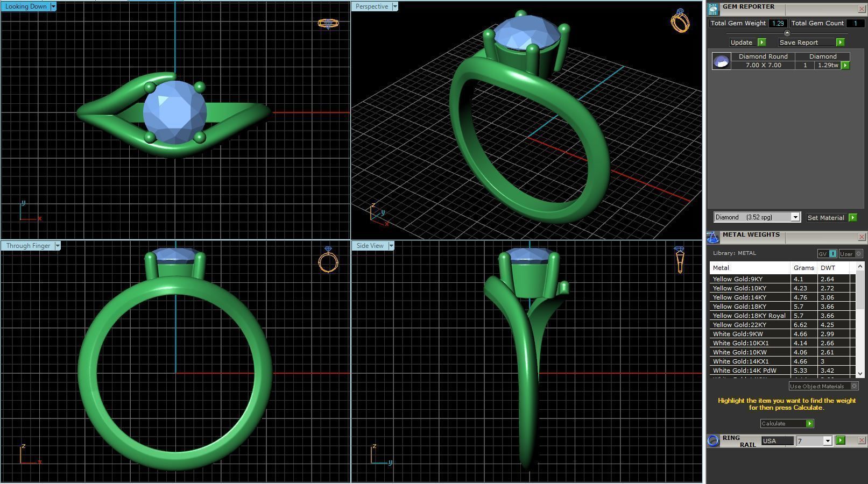Click the Gem Reporter panel icon
This screenshot has width=868, height=484.
point(713,9)
